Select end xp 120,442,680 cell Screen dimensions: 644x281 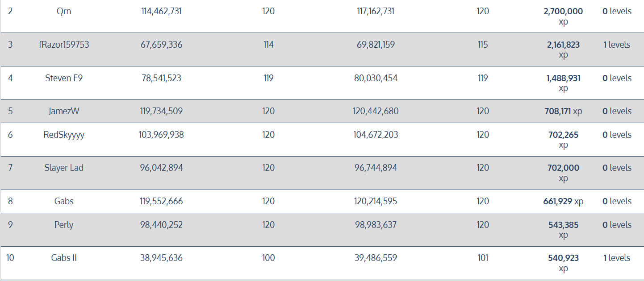[376, 111]
